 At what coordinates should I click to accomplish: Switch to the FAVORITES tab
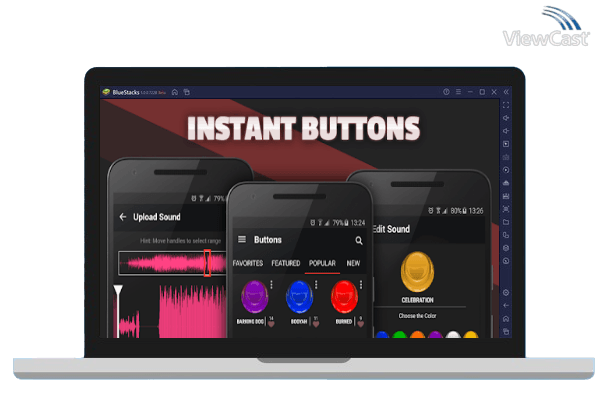tap(248, 263)
